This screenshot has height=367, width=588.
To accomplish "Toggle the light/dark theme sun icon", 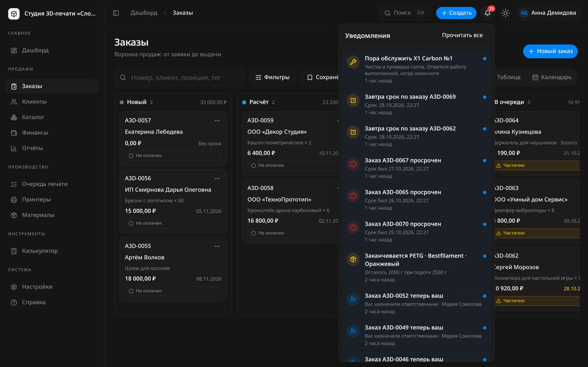I will 505,13.
